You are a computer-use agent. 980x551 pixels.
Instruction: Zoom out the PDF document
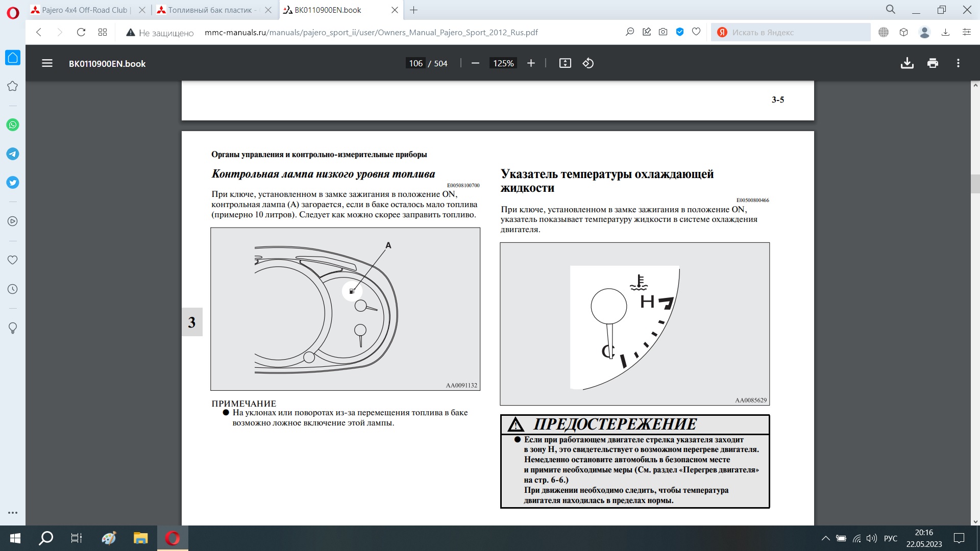pyautogui.click(x=475, y=63)
